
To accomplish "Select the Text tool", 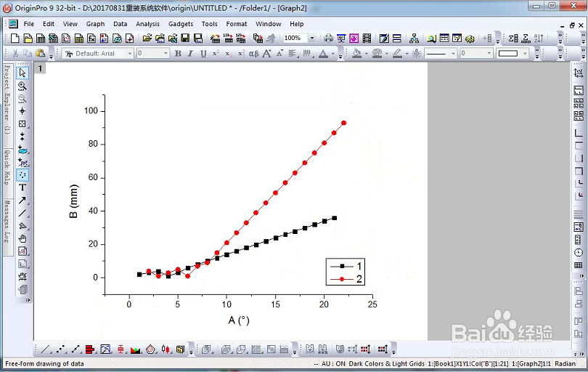I will pos(23,187).
